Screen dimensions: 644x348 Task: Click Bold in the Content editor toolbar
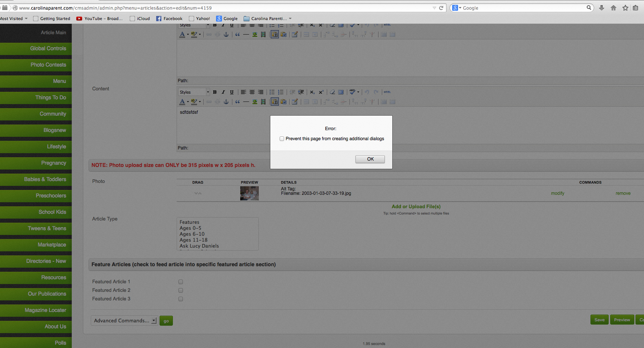pos(215,92)
